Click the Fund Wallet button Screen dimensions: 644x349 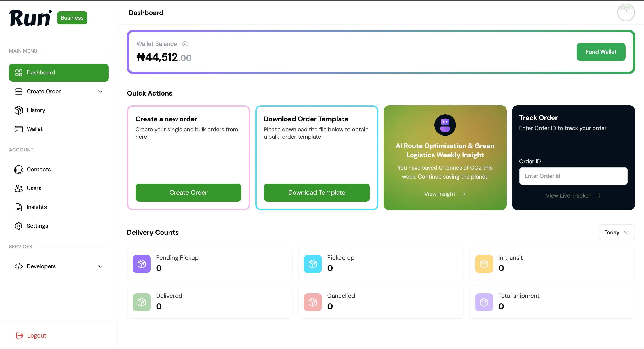point(601,52)
